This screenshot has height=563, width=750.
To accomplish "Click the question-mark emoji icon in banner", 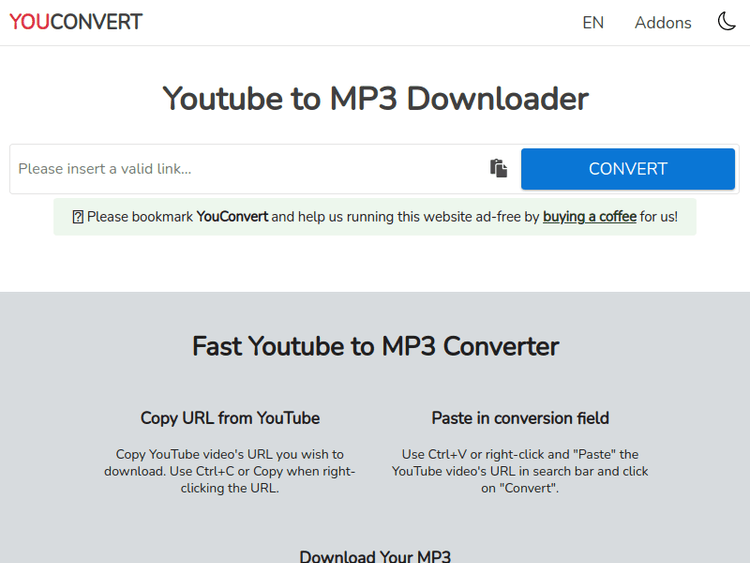I will 78,217.
